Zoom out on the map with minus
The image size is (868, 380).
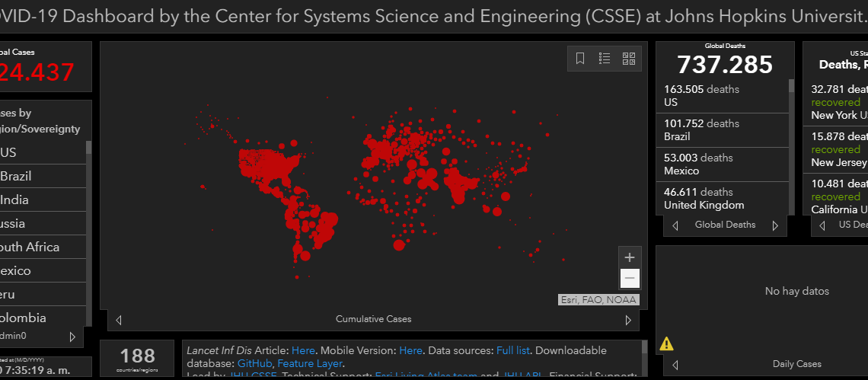tap(630, 278)
